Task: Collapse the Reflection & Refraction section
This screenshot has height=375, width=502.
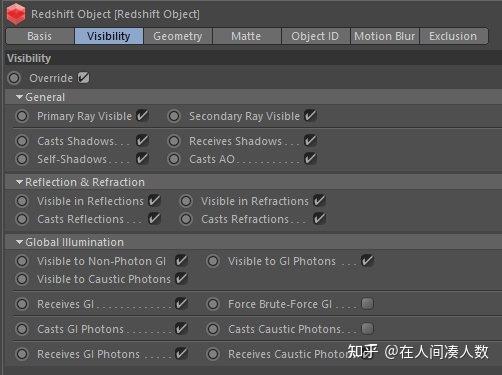Action: click(x=19, y=182)
